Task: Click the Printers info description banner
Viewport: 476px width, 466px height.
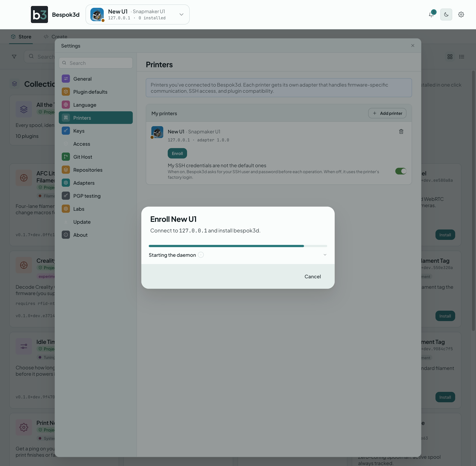Action: pos(279,88)
